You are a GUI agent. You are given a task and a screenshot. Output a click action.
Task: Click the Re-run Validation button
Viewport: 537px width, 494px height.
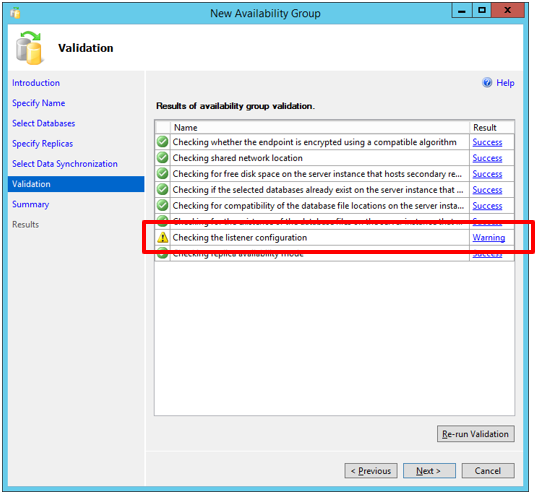pyautogui.click(x=476, y=434)
